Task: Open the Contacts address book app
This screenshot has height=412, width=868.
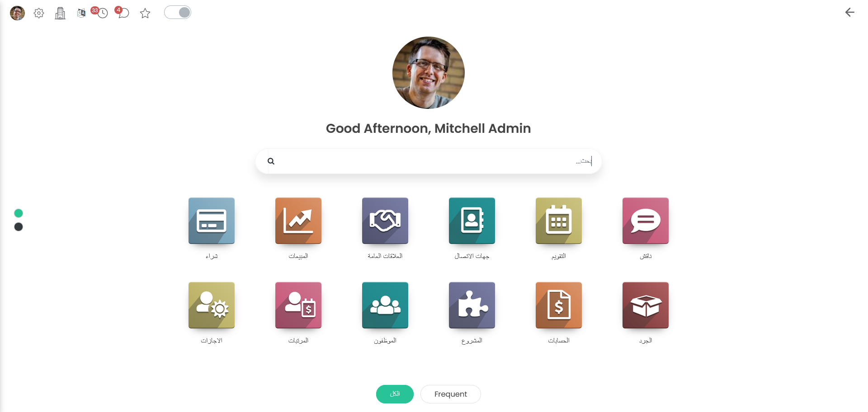Action: pyautogui.click(x=472, y=221)
